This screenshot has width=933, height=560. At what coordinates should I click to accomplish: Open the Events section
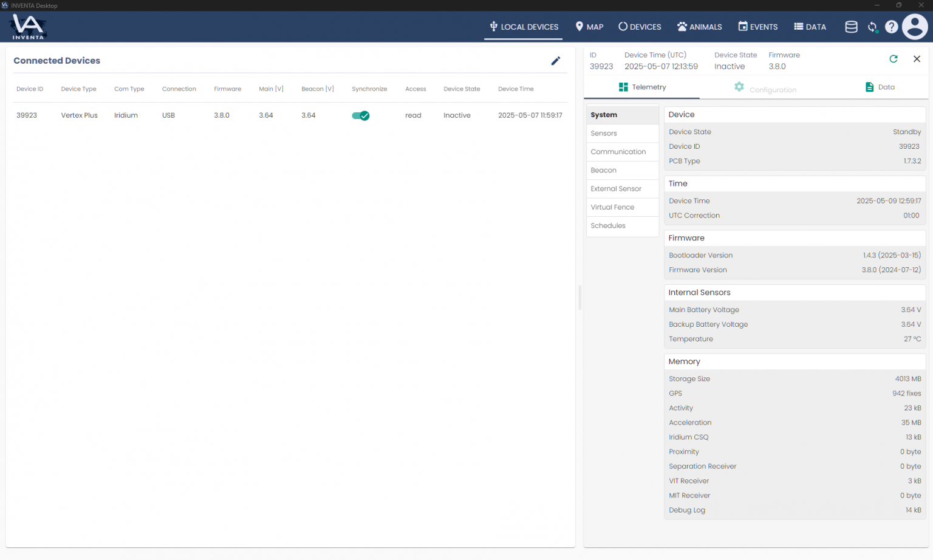[x=757, y=27]
